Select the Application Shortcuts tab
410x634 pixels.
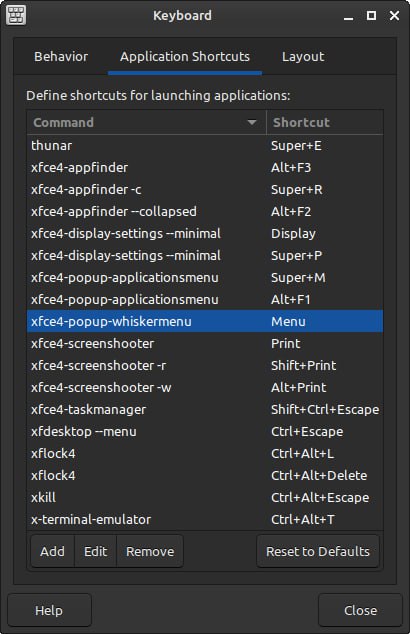pos(185,57)
